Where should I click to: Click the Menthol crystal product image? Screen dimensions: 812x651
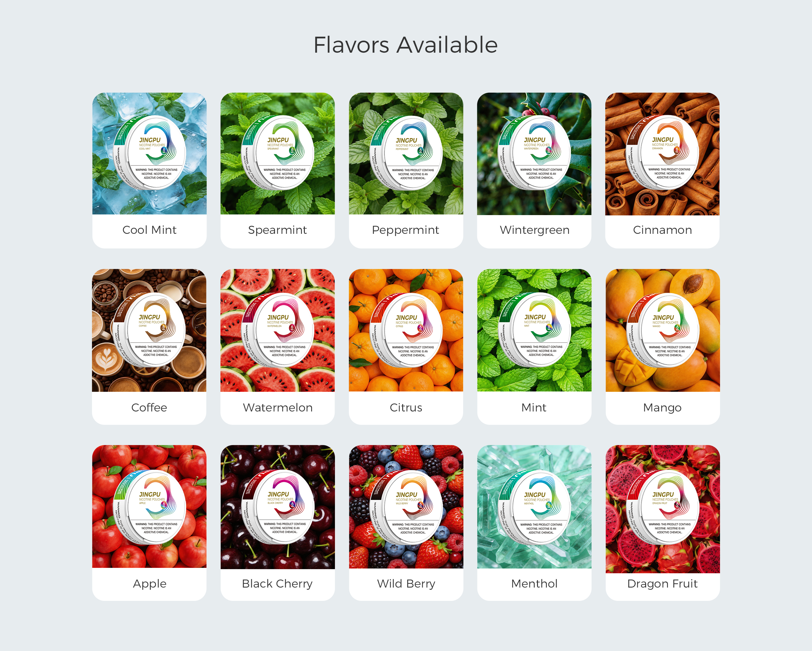tap(534, 507)
